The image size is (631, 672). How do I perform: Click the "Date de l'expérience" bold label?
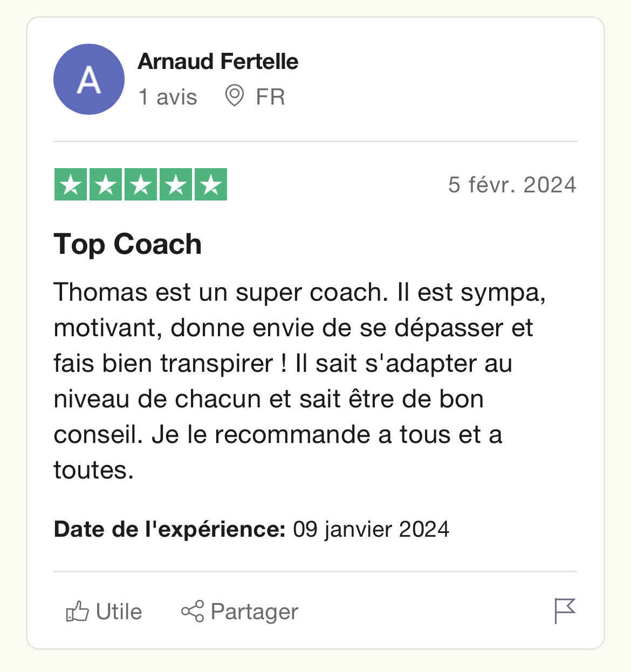point(170,529)
